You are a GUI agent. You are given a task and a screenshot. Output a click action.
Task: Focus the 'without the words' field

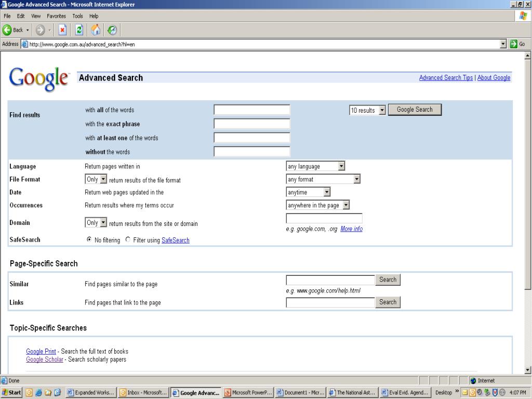[252, 151]
